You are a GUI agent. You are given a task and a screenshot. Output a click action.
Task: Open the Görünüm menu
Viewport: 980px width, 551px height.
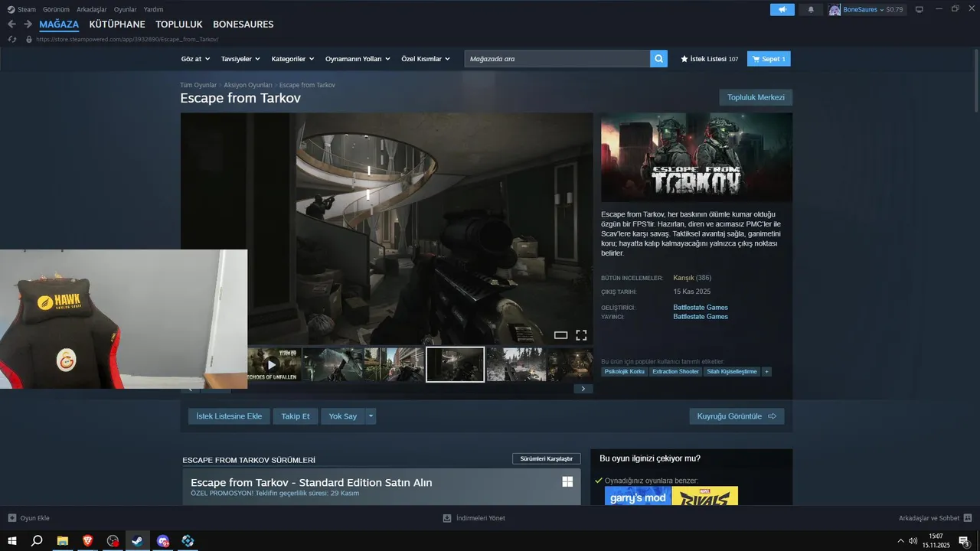pos(56,9)
